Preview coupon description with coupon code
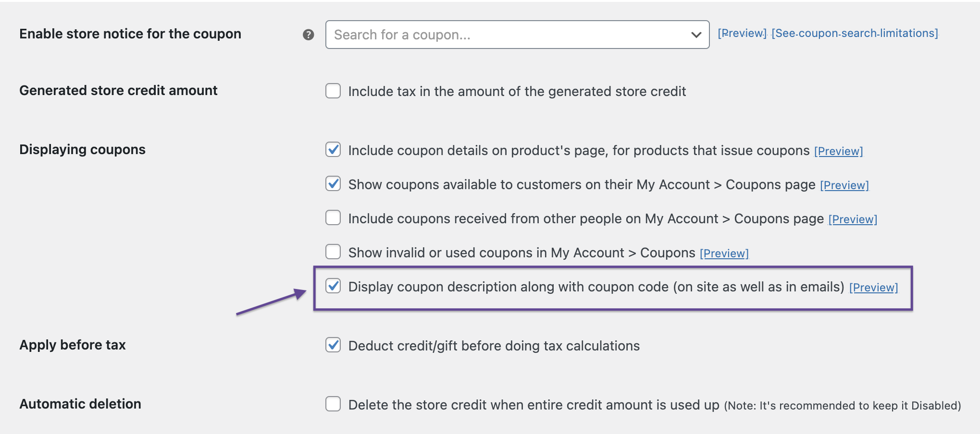The image size is (980, 434). point(873,288)
